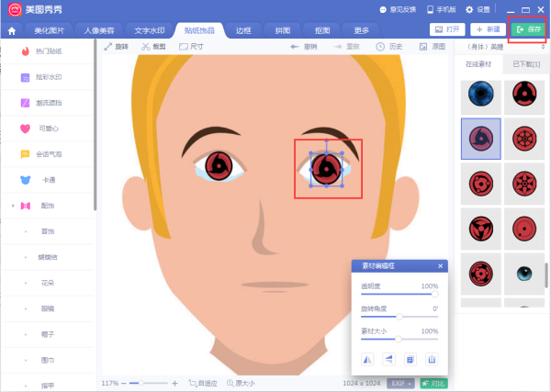Viewport: 551px width, 392px height.
Task: Open 热门贴纸 hot stickers category
Action: 48,51
